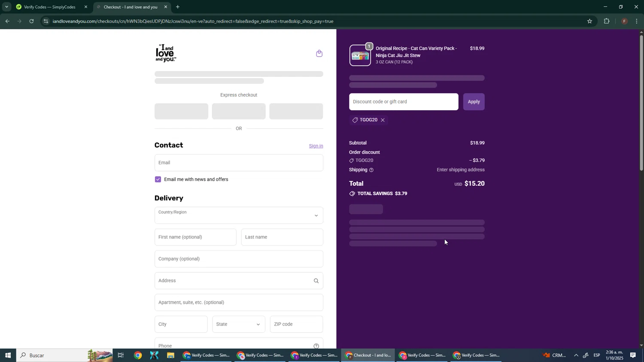
Task: Click the address search magnifier icon
Action: pyautogui.click(x=316, y=281)
